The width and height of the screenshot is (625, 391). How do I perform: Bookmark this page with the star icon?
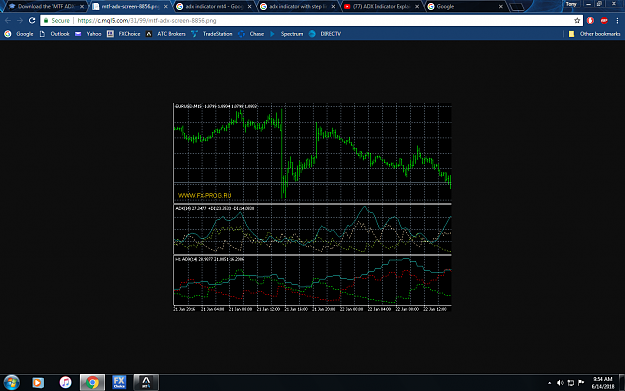tap(577, 20)
